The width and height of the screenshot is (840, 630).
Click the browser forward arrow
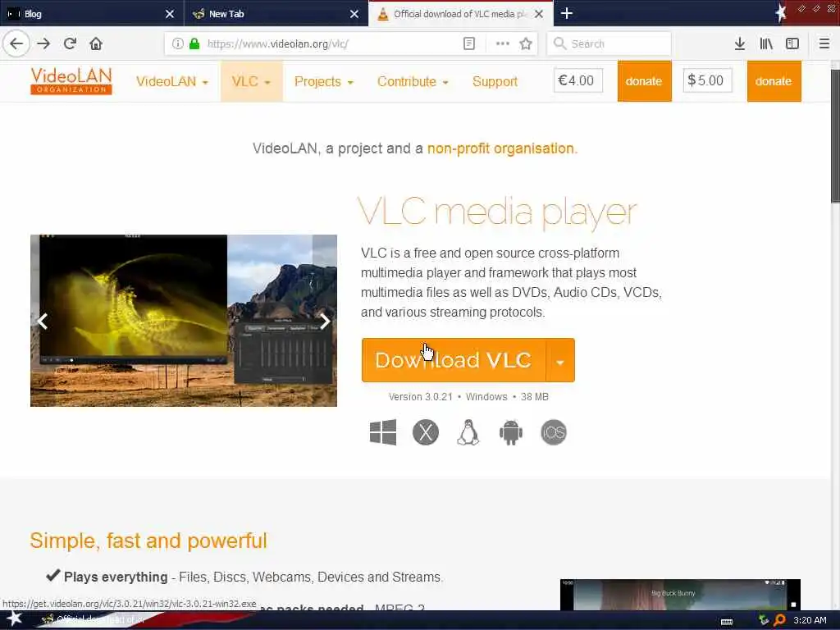43,44
